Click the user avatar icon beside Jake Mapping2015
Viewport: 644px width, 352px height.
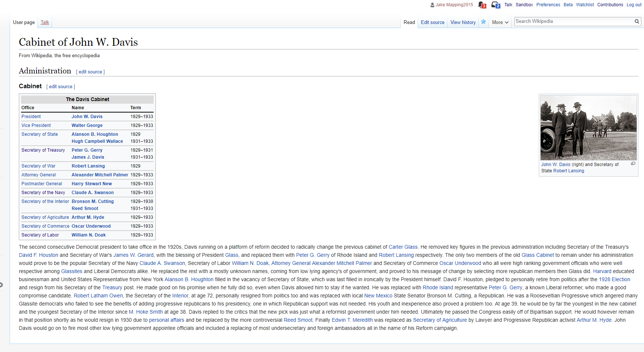432,5
